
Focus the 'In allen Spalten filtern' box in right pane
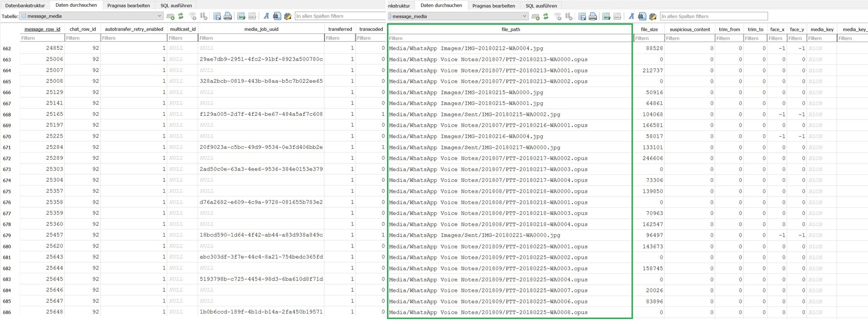(713, 17)
